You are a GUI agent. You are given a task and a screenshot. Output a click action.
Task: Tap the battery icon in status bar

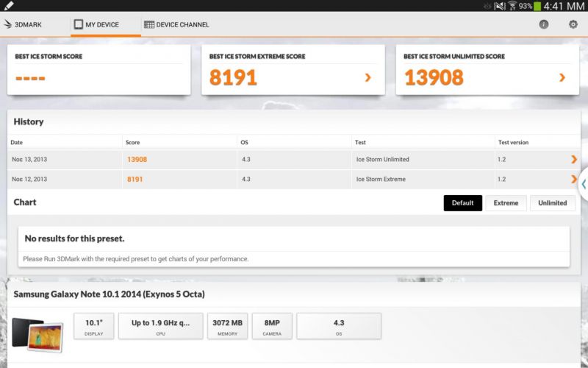pyautogui.click(x=537, y=6)
